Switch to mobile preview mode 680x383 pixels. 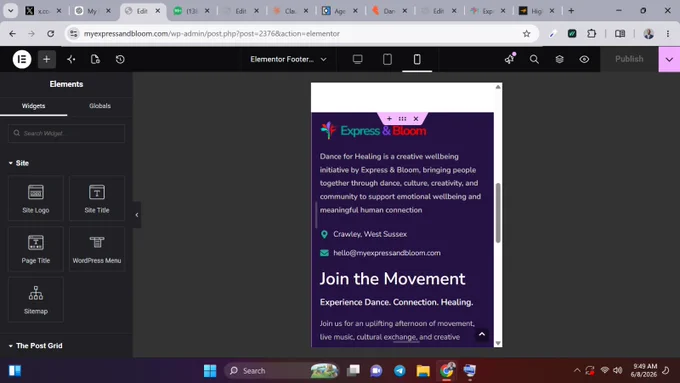point(417,59)
